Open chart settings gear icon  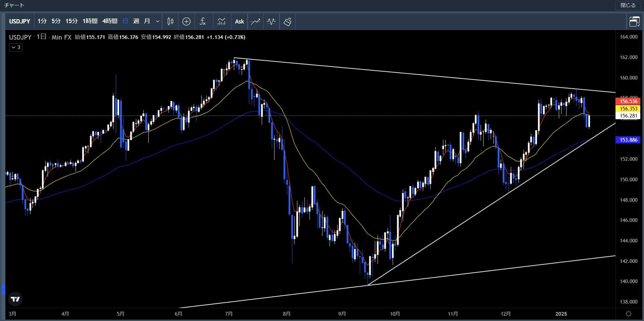(x=629, y=314)
